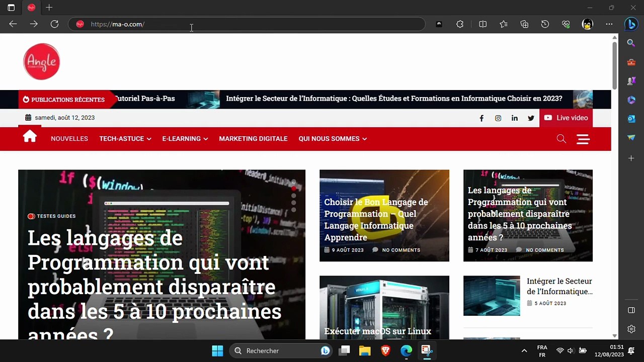Open the taskbar clock and date
The image size is (644, 362).
[609, 351]
